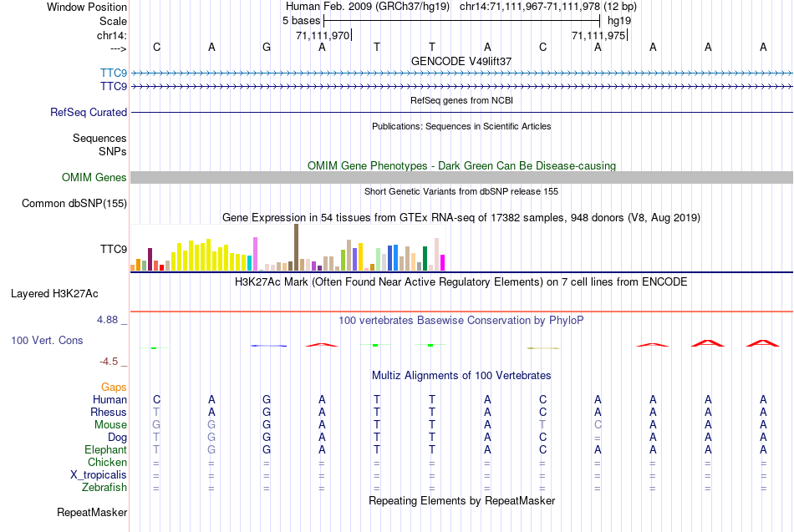Open the Layered H3K27Ac track label
Viewport: 794px width, 532px height.
(54, 294)
